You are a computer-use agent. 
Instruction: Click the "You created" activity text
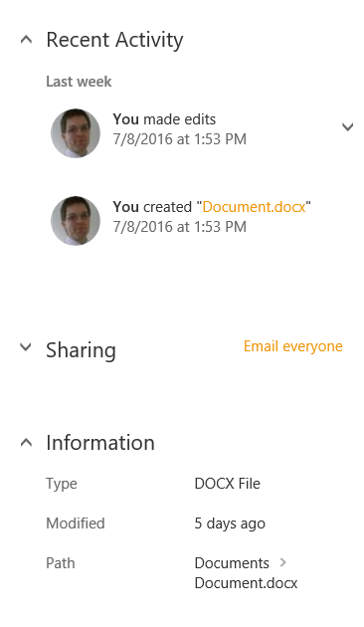coord(152,207)
